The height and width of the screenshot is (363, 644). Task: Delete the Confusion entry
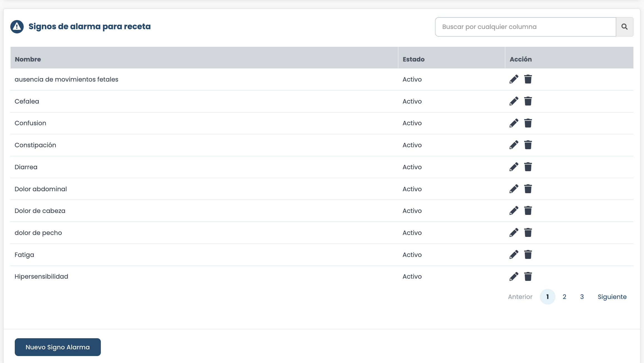pyautogui.click(x=528, y=123)
